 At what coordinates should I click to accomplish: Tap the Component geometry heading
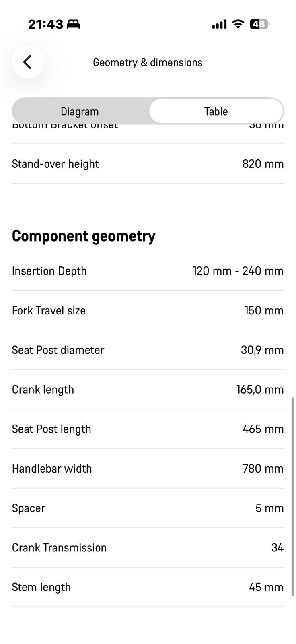pos(84,236)
